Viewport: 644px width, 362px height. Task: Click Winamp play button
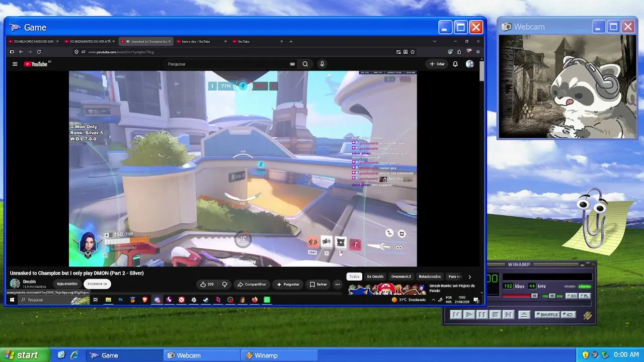pyautogui.click(x=468, y=315)
